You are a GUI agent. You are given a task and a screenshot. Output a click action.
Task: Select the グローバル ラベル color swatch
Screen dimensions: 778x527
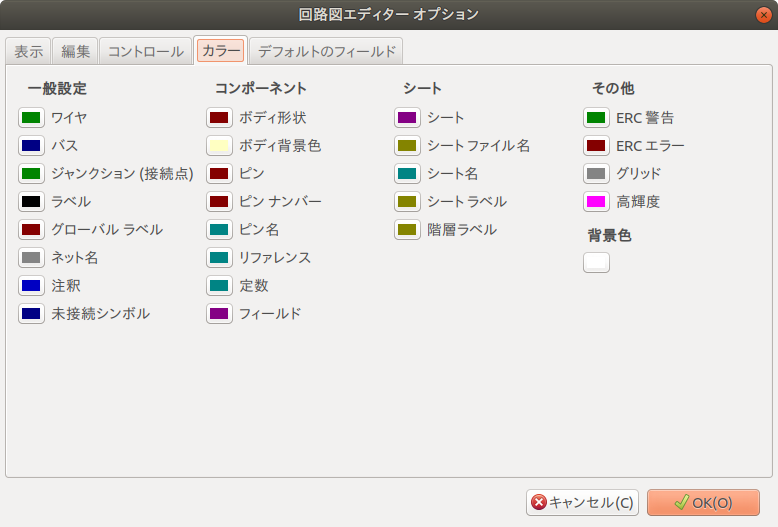click(x=31, y=230)
